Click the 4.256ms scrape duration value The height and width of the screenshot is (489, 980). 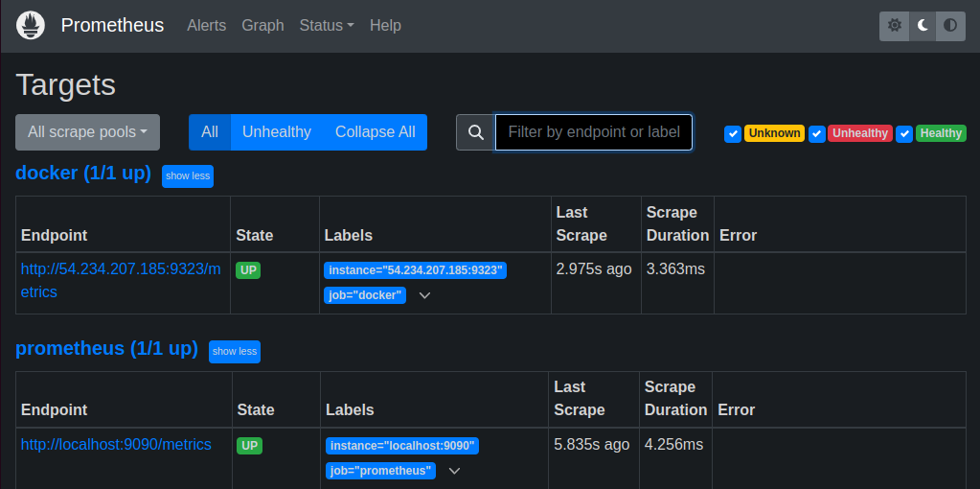tap(673, 445)
